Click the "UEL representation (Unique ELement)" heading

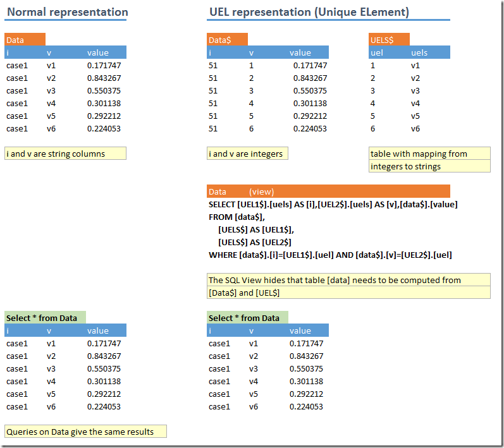pos(308,12)
